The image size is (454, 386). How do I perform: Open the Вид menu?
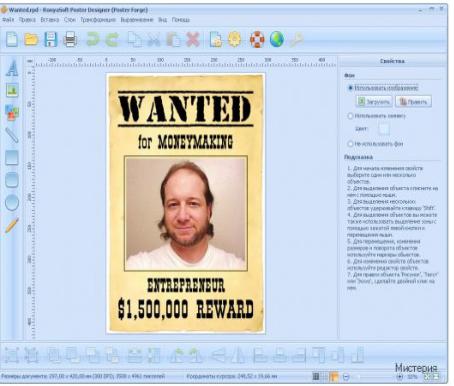(x=162, y=20)
